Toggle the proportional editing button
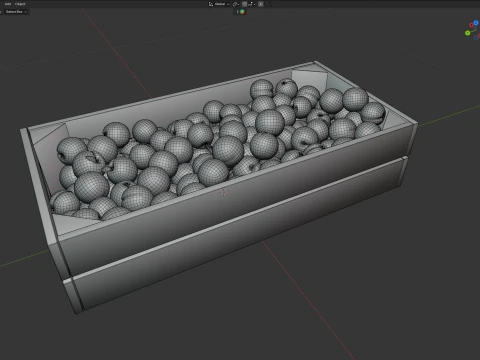Screen dimensions: 480x360 (x=261, y=4)
